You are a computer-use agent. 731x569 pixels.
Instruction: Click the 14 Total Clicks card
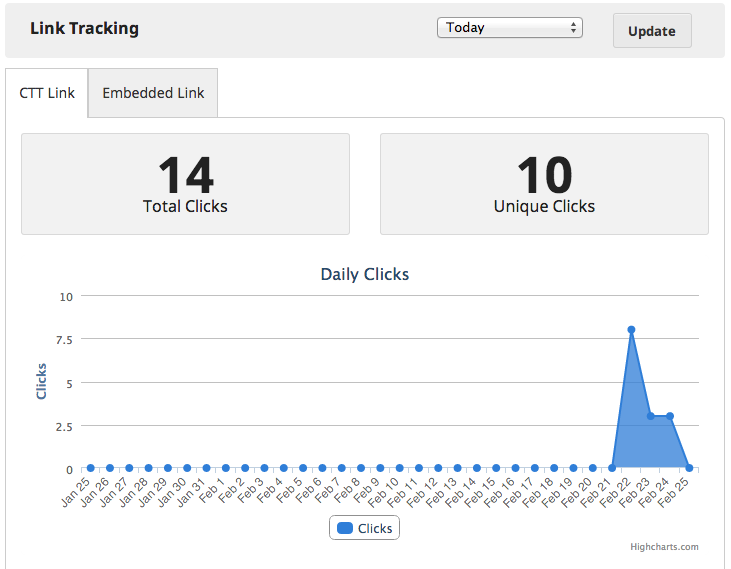click(185, 184)
